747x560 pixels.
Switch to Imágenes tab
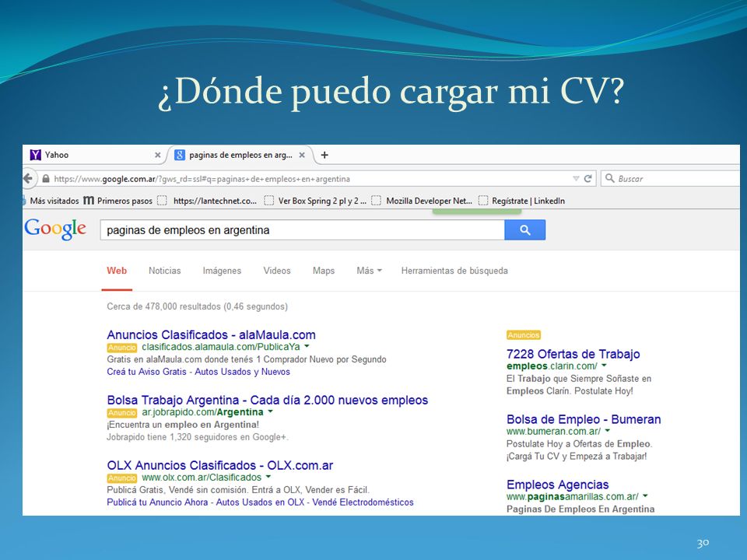[x=222, y=271]
